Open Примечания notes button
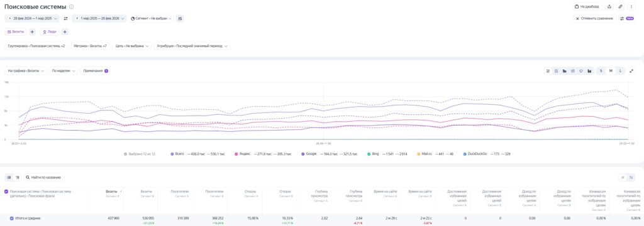This screenshot has height=226, width=644. pos(96,71)
